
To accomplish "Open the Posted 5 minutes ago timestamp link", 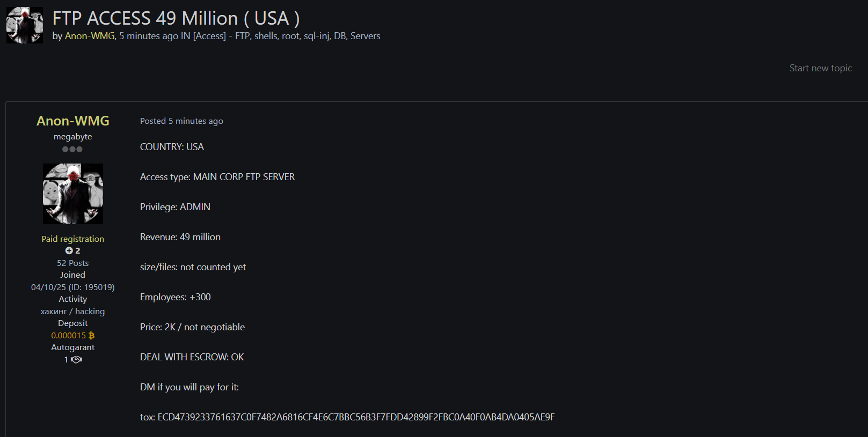I will [x=181, y=121].
